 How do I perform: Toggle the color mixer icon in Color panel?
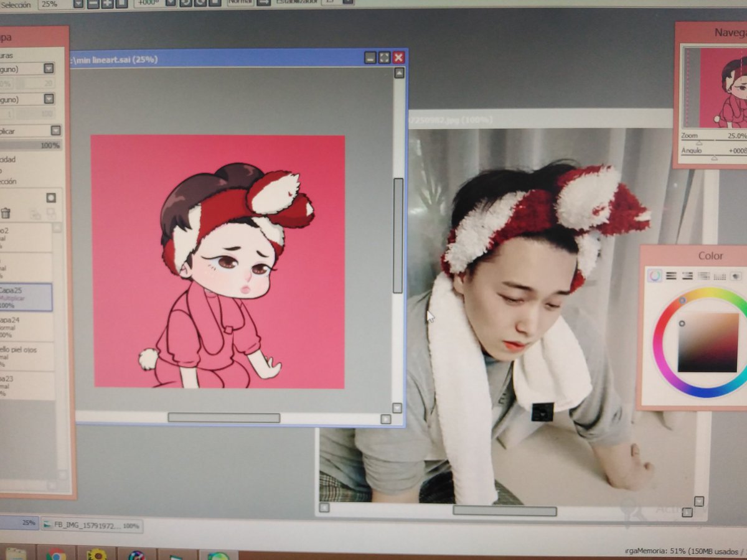click(x=703, y=276)
